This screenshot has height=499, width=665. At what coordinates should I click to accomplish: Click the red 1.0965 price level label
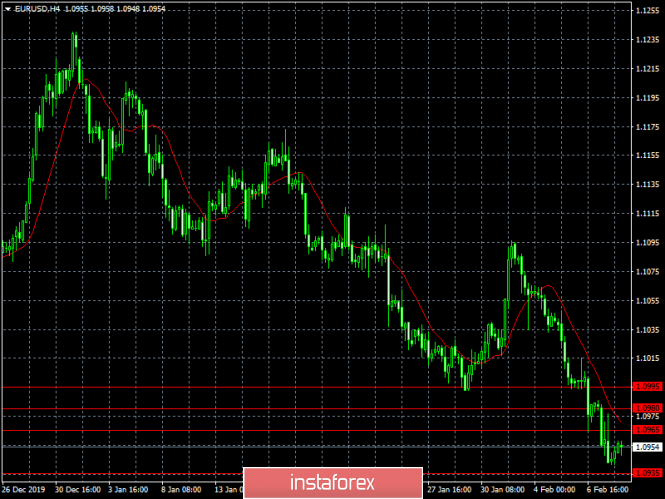tap(648, 430)
